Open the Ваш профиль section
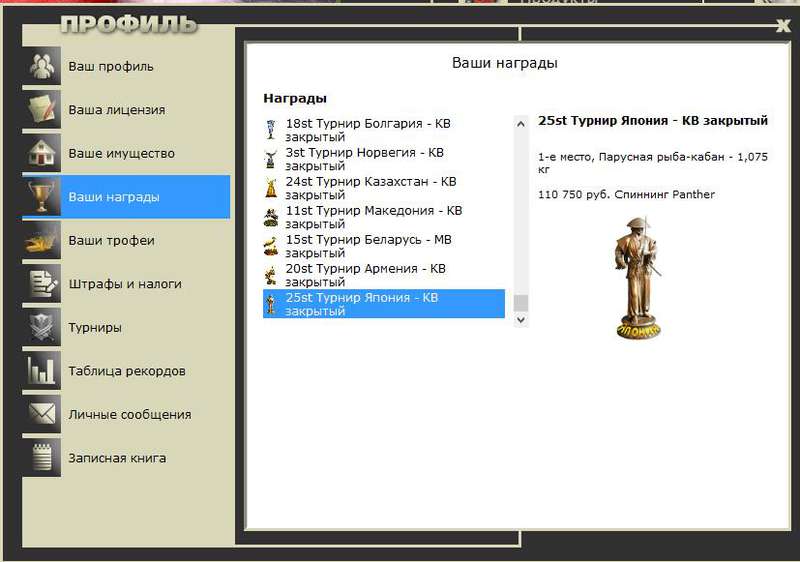The width and height of the screenshot is (800, 562). [x=126, y=66]
